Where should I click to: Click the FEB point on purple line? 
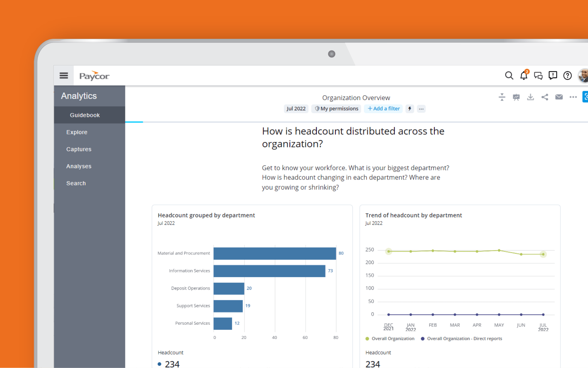pyautogui.click(x=433, y=314)
